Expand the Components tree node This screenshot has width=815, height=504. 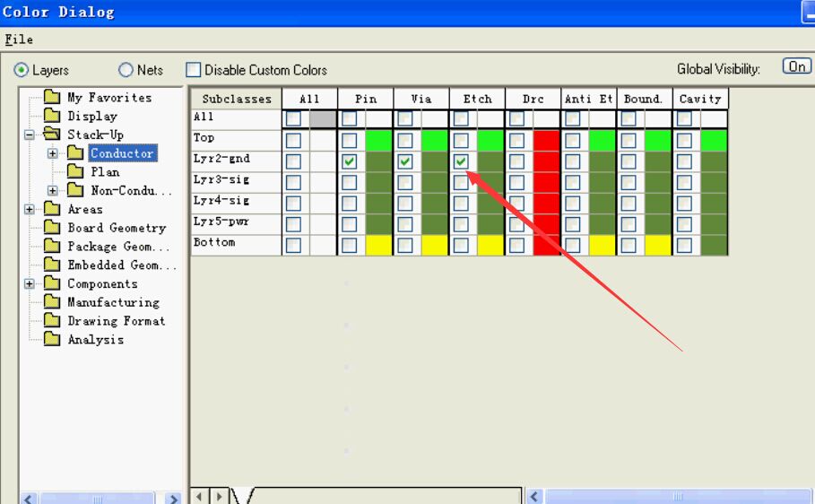click(30, 284)
